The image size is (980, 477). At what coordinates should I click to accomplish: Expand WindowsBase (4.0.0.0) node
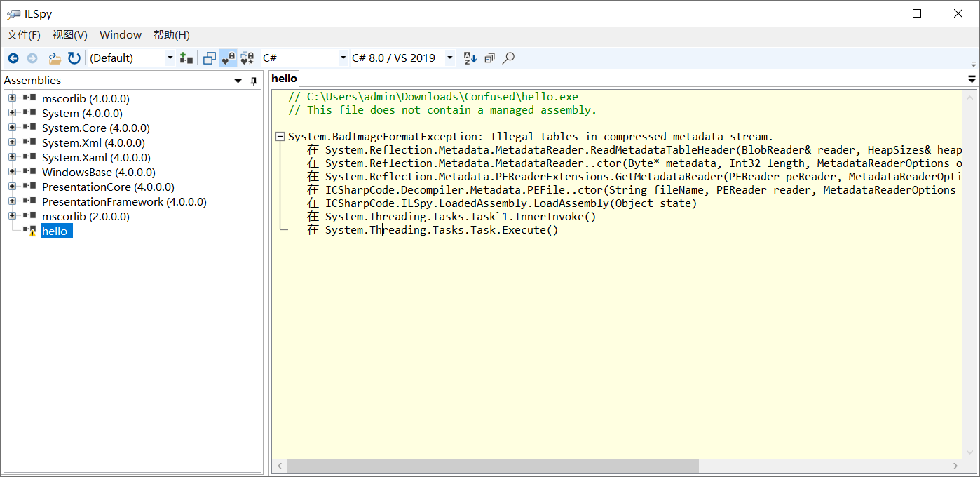pyautogui.click(x=12, y=172)
